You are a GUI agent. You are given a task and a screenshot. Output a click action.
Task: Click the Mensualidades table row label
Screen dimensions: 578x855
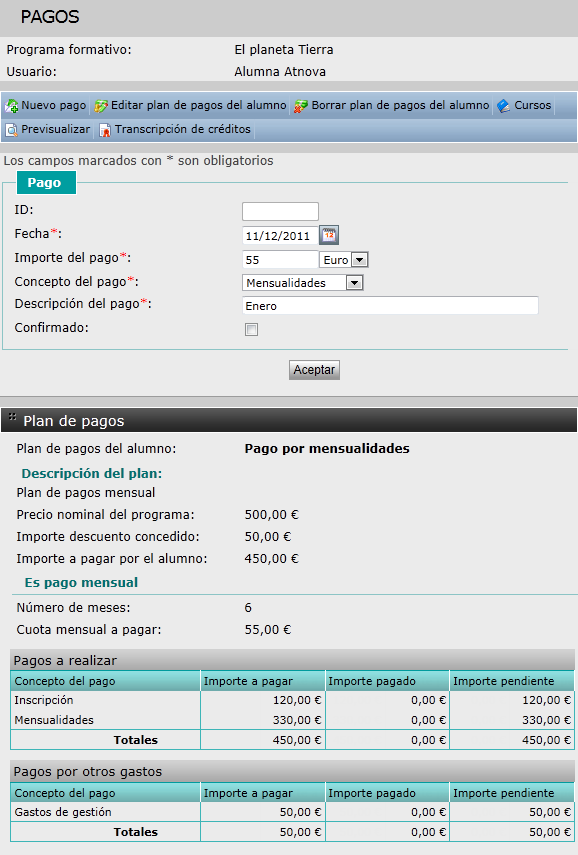(x=54, y=720)
